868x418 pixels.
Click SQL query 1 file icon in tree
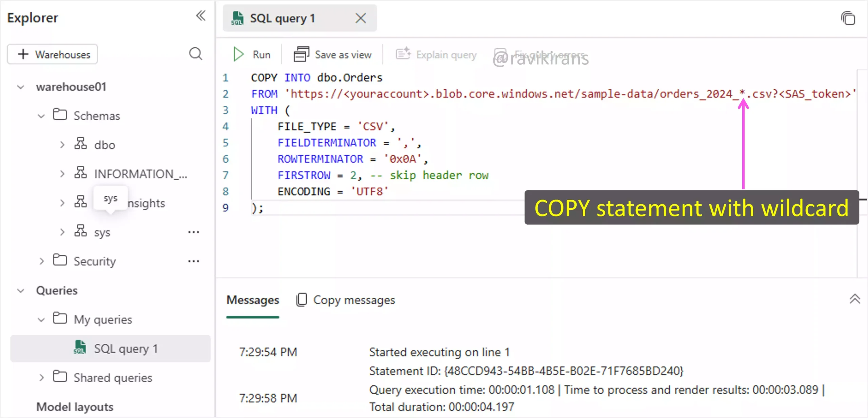[80, 347]
